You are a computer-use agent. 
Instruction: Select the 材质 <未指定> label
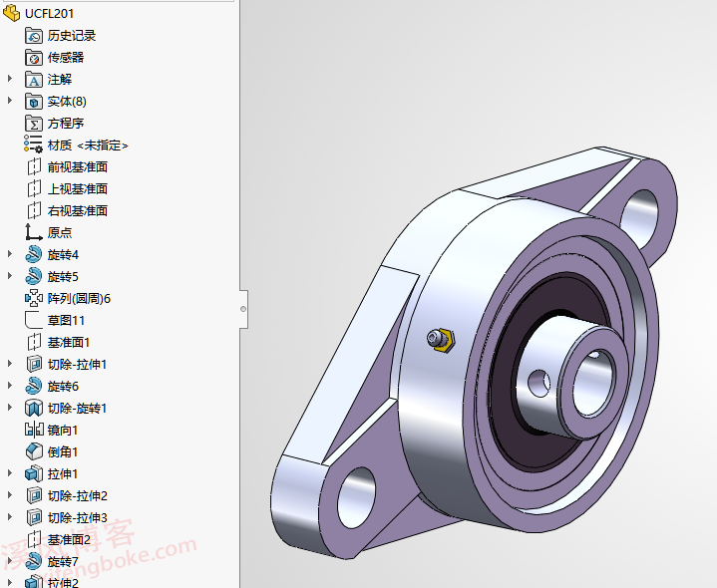[x=88, y=146]
